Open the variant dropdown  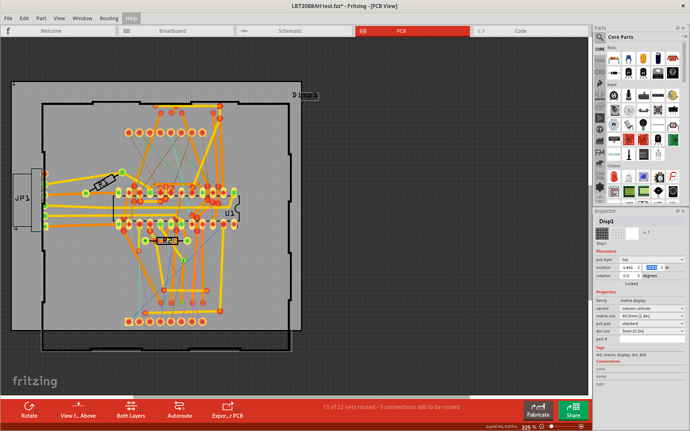(x=652, y=308)
